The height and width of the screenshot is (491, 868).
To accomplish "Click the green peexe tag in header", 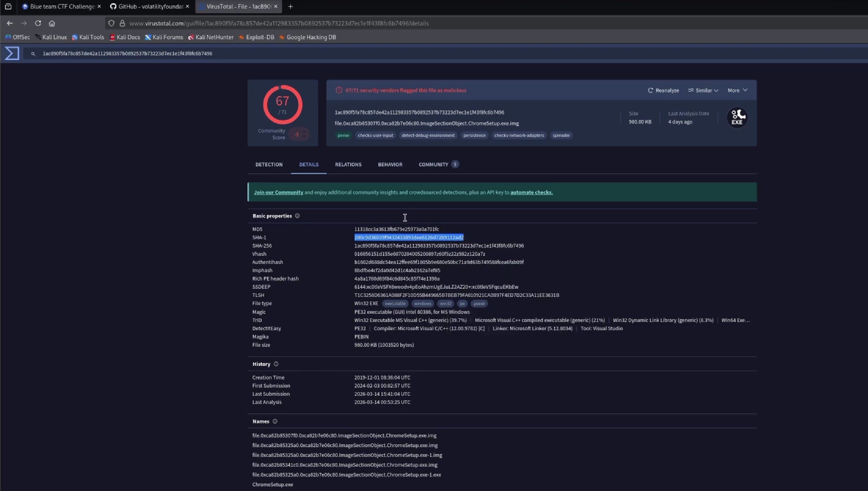I will [x=343, y=135].
